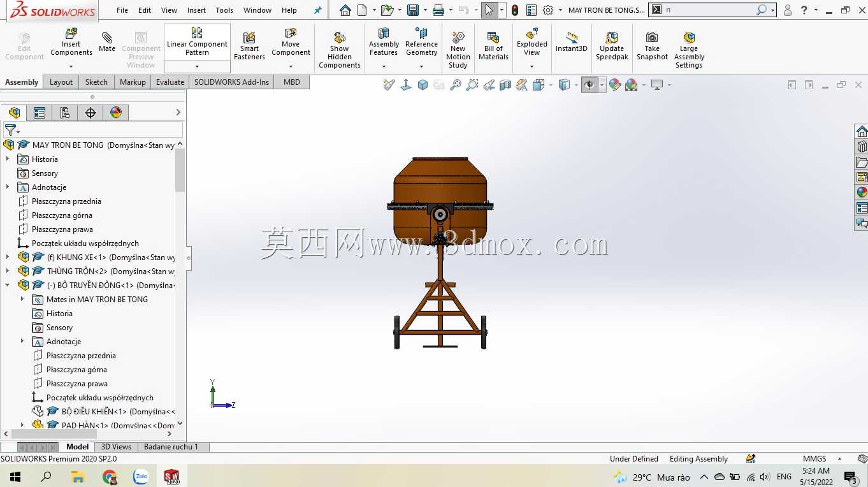Open Zalo from the taskbar
The image size is (868, 487).
[x=141, y=477]
